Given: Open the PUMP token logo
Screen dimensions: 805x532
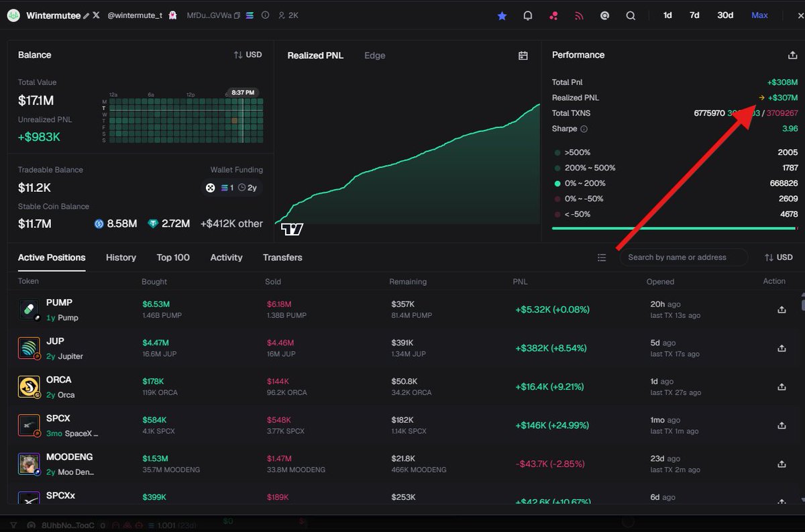Looking at the screenshot, I should coord(29,309).
